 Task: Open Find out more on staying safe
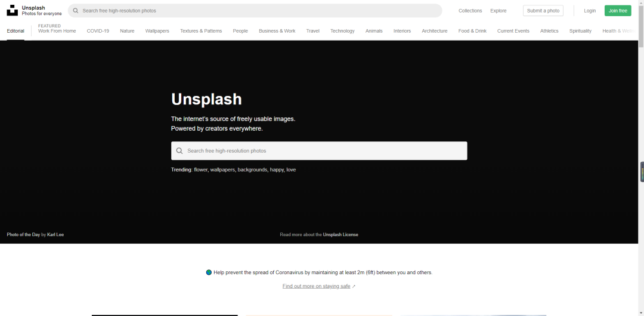point(316,286)
